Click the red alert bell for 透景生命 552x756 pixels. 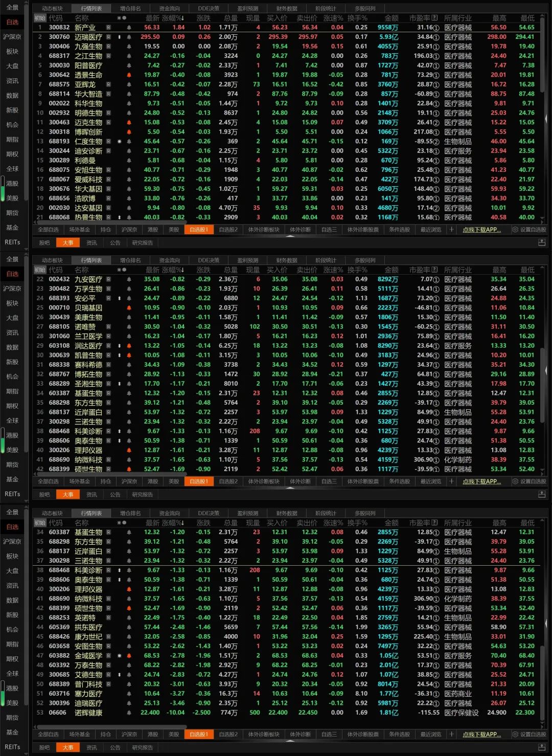tap(129, 75)
